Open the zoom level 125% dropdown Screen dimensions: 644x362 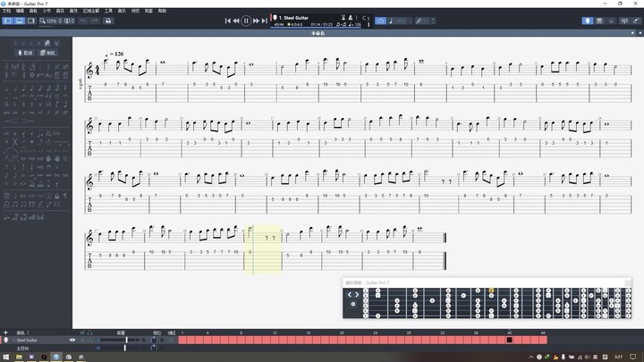(50, 21)
